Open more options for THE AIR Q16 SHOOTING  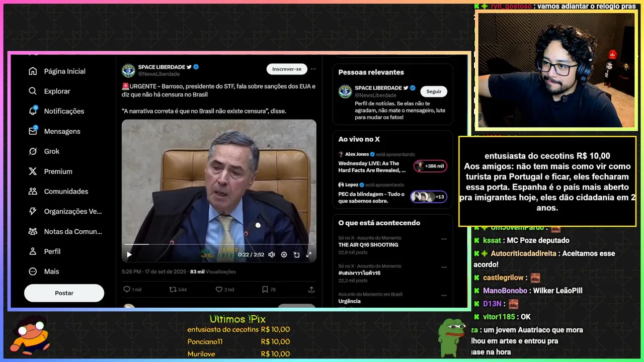pyautogui.click(x=444, y=239)
